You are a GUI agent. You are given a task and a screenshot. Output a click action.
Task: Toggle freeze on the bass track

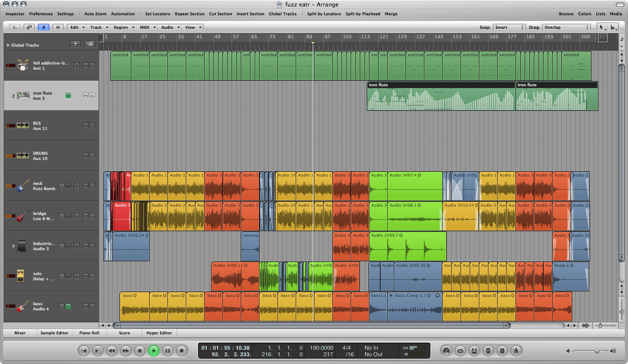68,306
